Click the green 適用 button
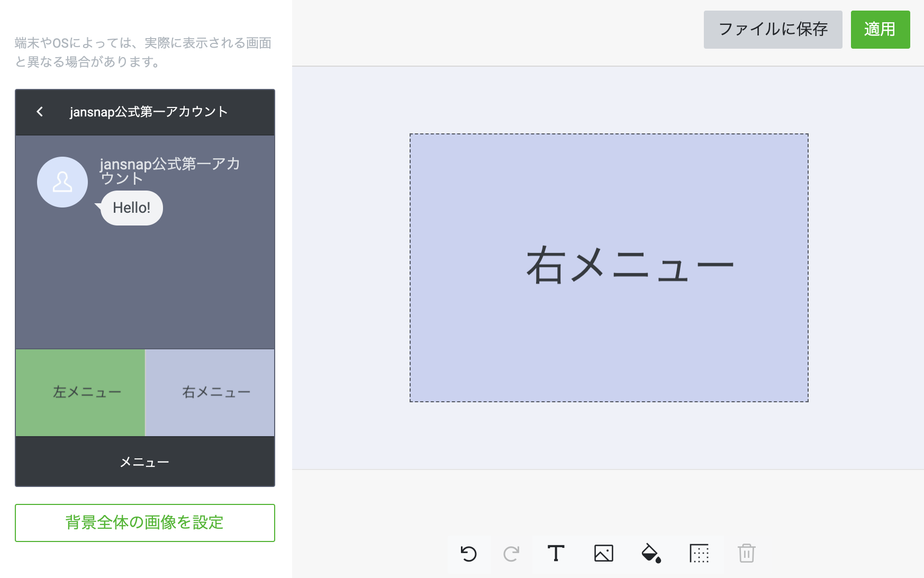The image size is (924, 578). coord(880,30)
